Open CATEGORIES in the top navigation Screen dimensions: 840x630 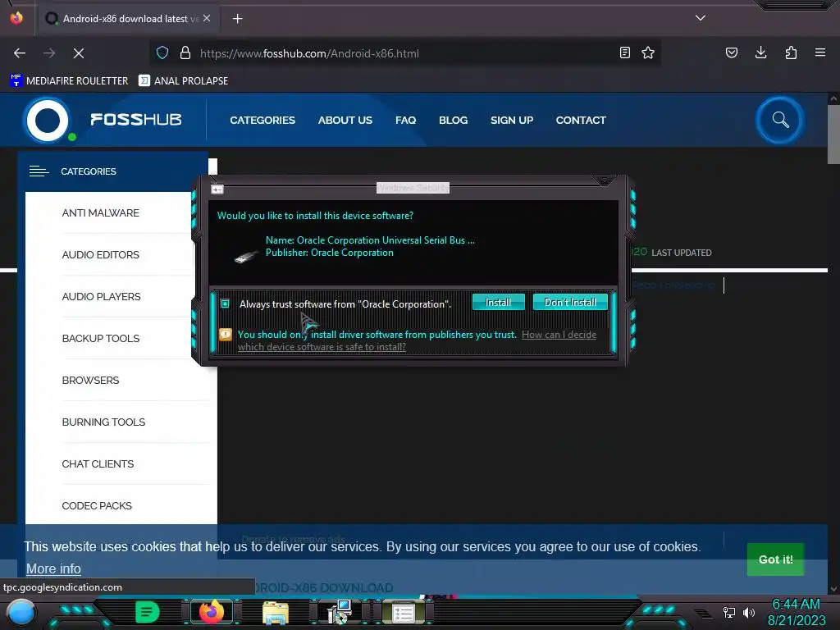click(262, 120)
